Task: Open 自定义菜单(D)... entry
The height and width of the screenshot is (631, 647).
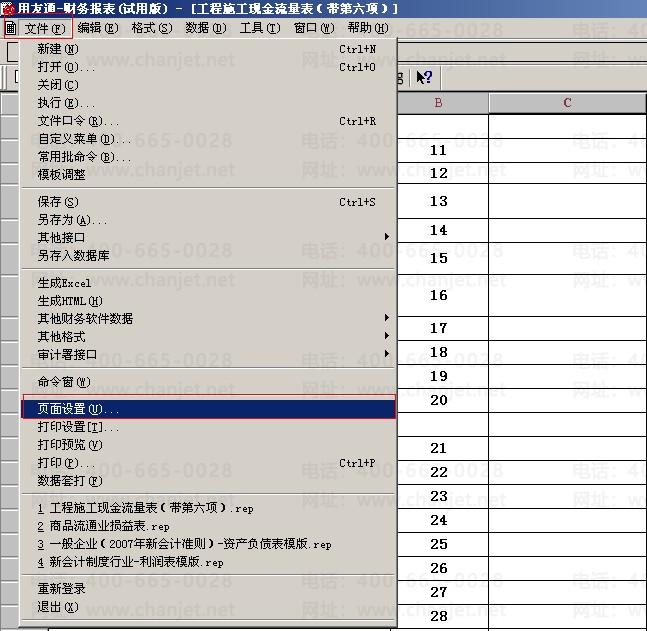Action: pos(208,139)
